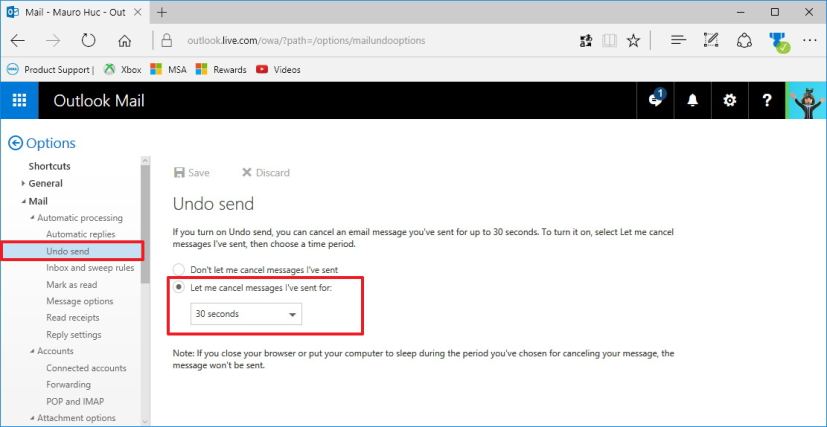Screen dimensions: 827x427
Task: Open Rewards bookmark
Action: (x=220, y=70)
